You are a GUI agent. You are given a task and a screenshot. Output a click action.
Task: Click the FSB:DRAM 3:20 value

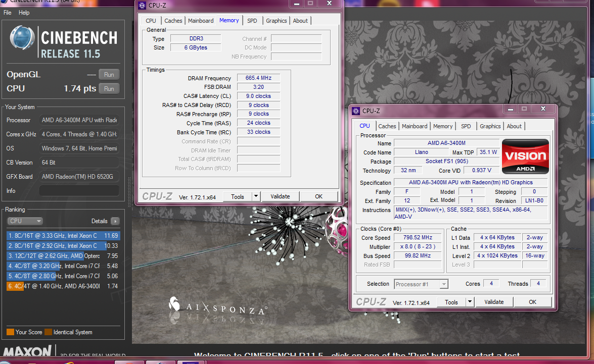pos(258,87)
